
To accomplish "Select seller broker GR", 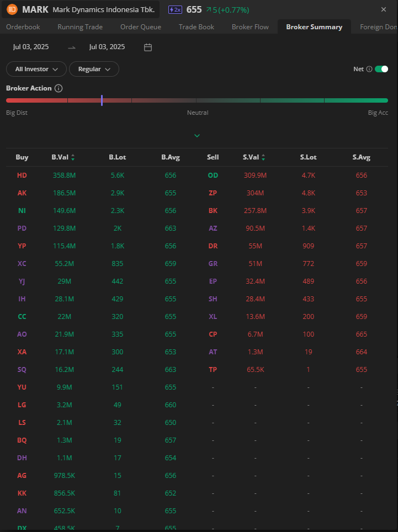I will pos(213,264).
